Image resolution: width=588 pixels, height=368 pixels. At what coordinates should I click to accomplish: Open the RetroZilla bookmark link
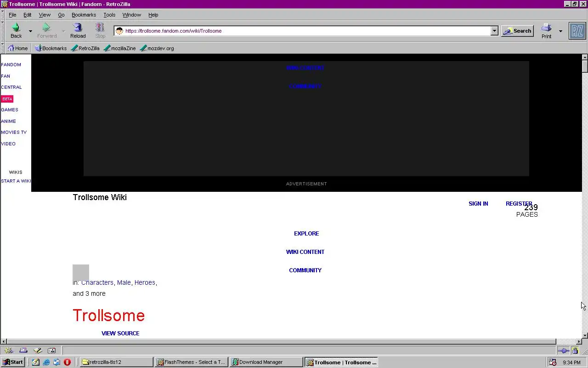point(85,48)
